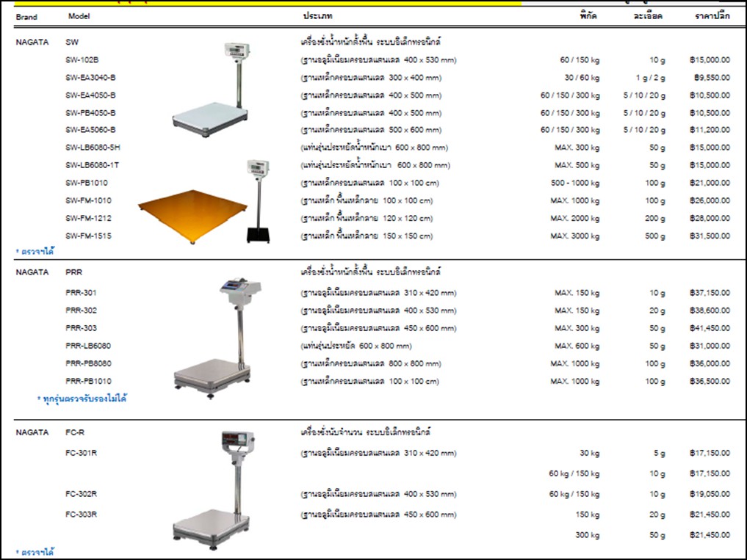Click the 500 - 1000 kg capacity value
Screen dimensions: 747x560
[x=576, y=183]
